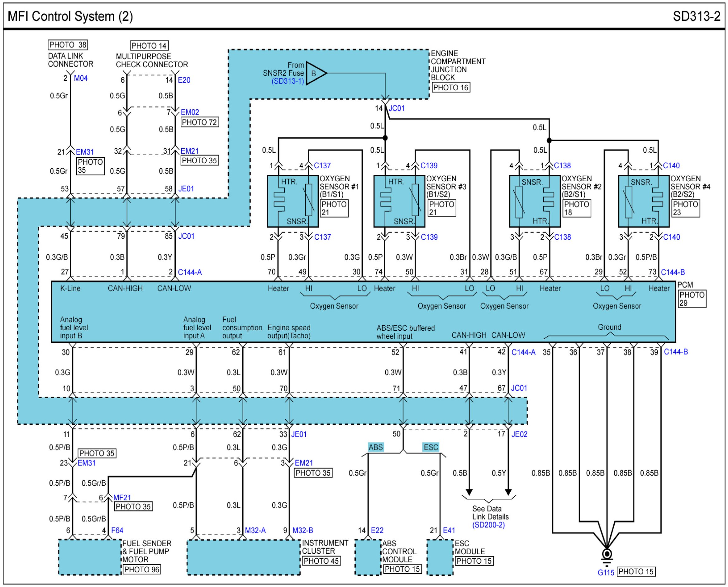
Task: Open the PHOTO 29 PCM reference
Action: click(692, 299)
